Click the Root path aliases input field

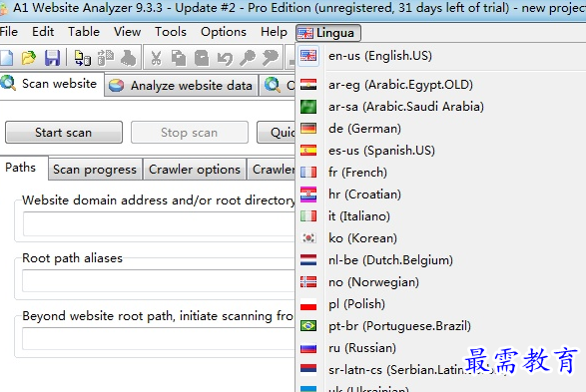159,280
